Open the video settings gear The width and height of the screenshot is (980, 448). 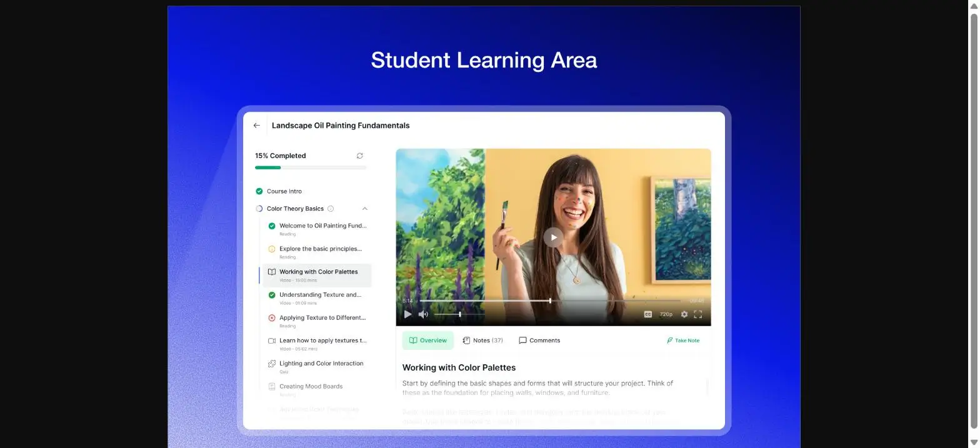(684, 314)
